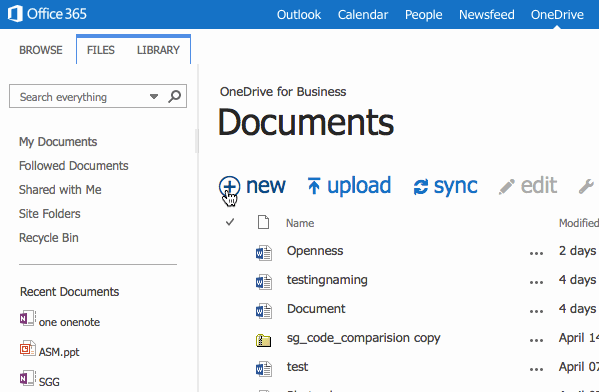Click the edit text link
This screenshot has width=599, height=392.
coord(539,186)
